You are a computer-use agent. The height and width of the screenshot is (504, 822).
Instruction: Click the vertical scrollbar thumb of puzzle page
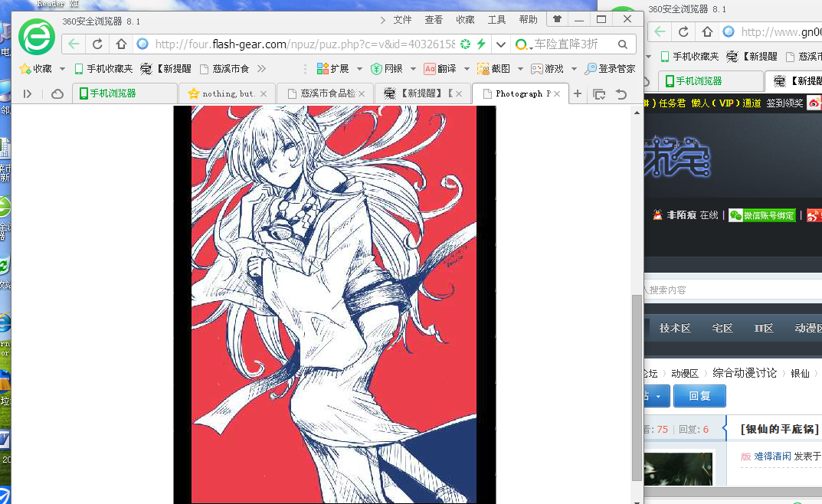pyautogui.click(x=636, y=387)
